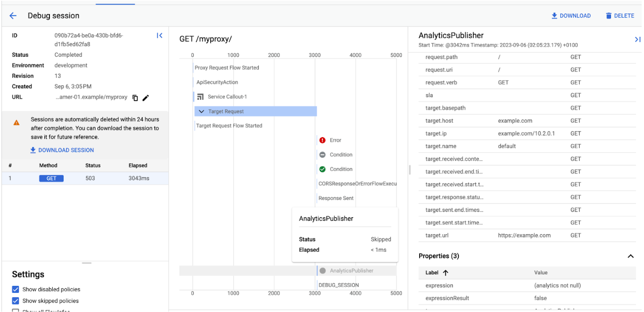Click the DOWNLOAD SESSION link
Viewport: 644px width, 312px height.
click(x=62, y=150)
